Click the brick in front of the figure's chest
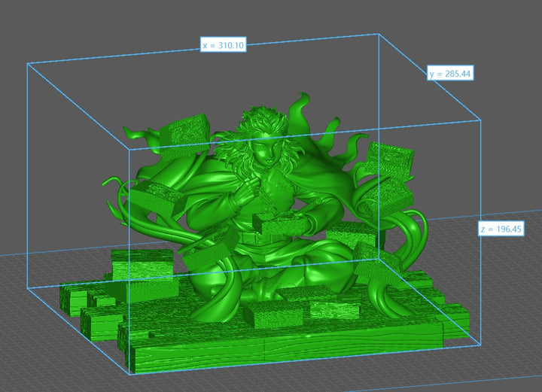This screenshot has height=392, width=542. pyautogui.click(x=277, y=222)
